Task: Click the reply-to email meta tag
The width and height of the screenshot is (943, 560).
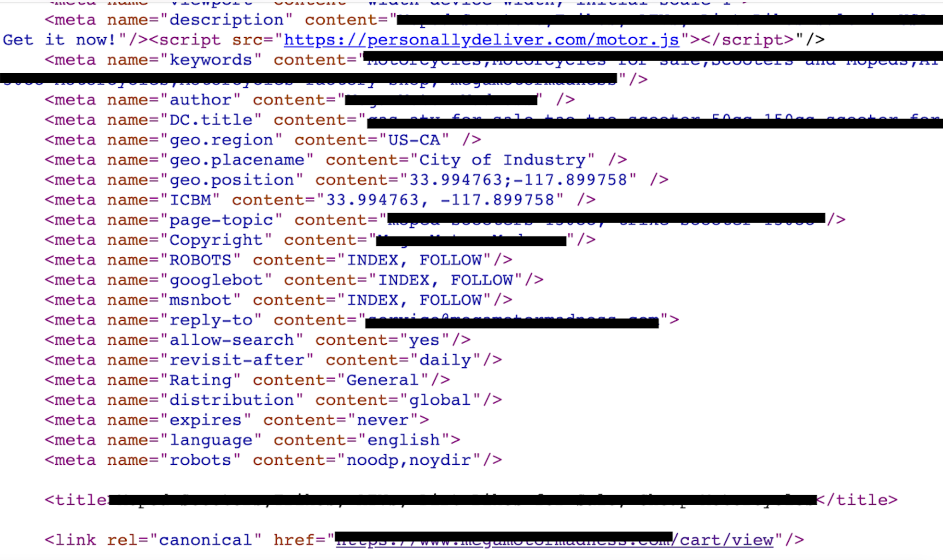Action: pyautogui.click(x=360, y=319)
